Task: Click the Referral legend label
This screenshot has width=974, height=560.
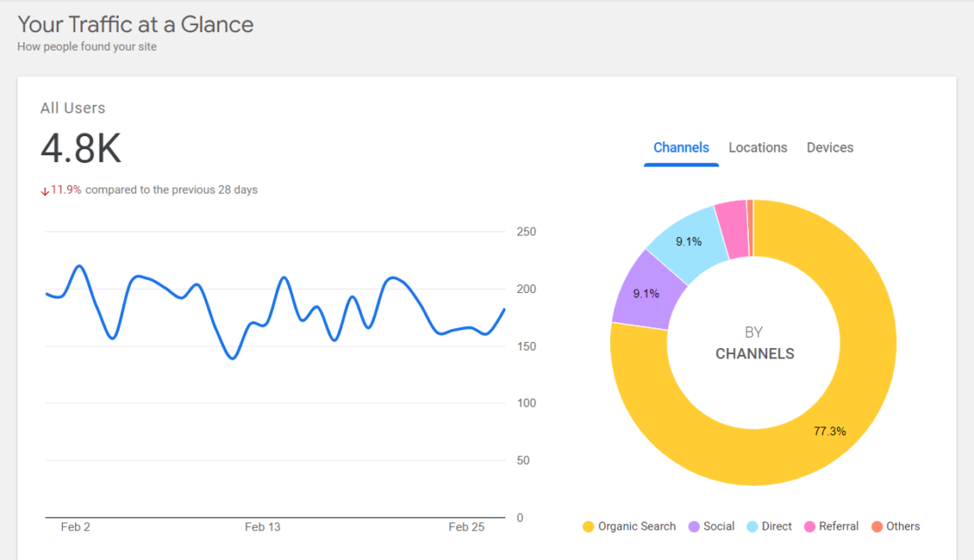Action: tap(839, 527)
